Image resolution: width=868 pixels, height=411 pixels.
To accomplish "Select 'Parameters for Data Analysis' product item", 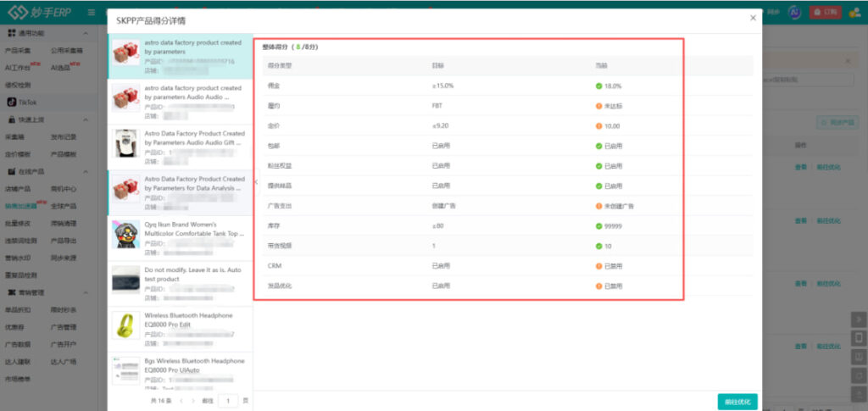I will click(x=180, y=192).
